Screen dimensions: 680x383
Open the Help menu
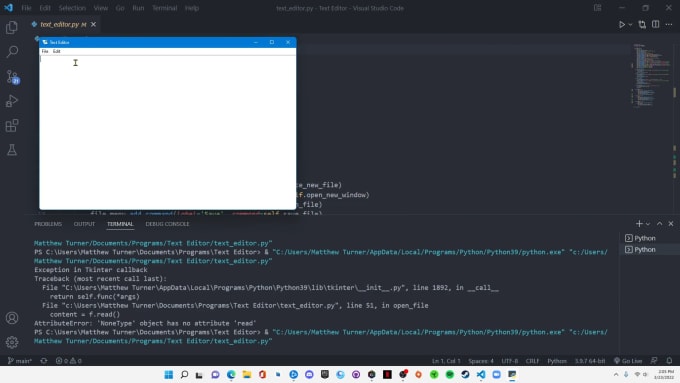(192, 8)
